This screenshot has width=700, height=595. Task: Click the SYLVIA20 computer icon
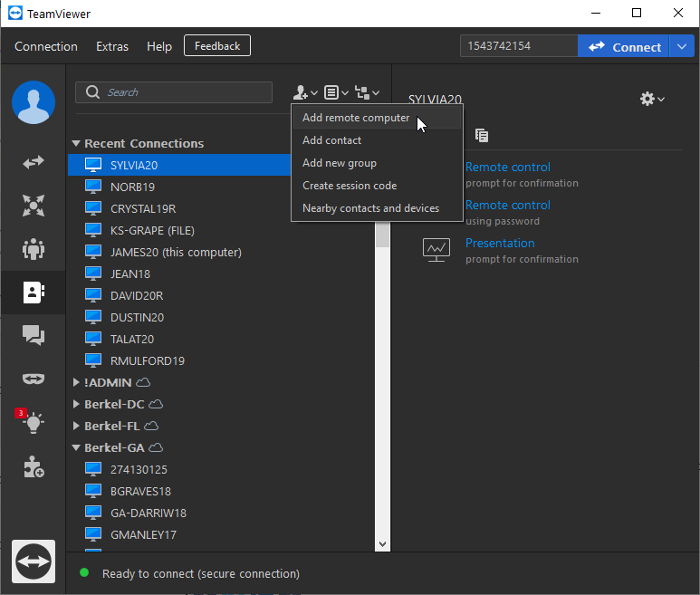(93, 165)
